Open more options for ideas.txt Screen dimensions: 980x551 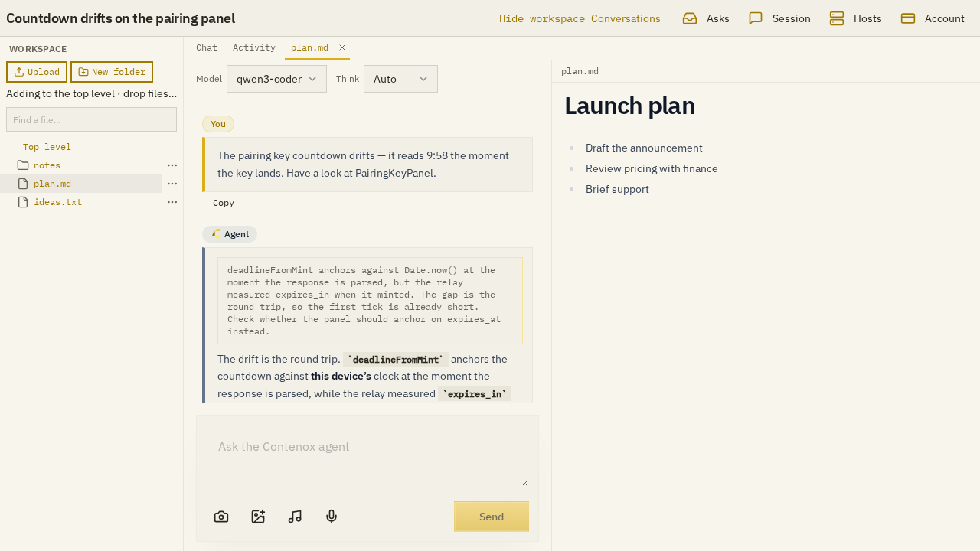[172, 202]
